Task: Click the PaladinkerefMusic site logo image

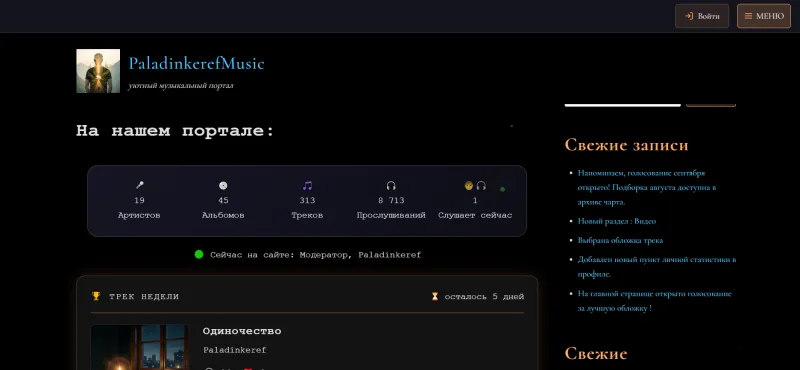Action: coord(98,71)
